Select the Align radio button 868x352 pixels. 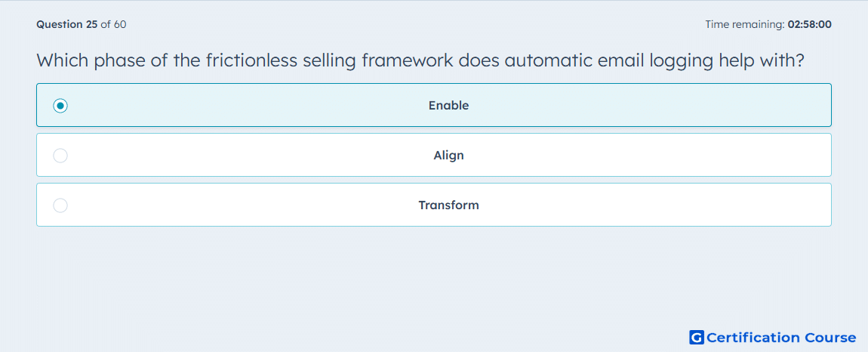point(60,156)
